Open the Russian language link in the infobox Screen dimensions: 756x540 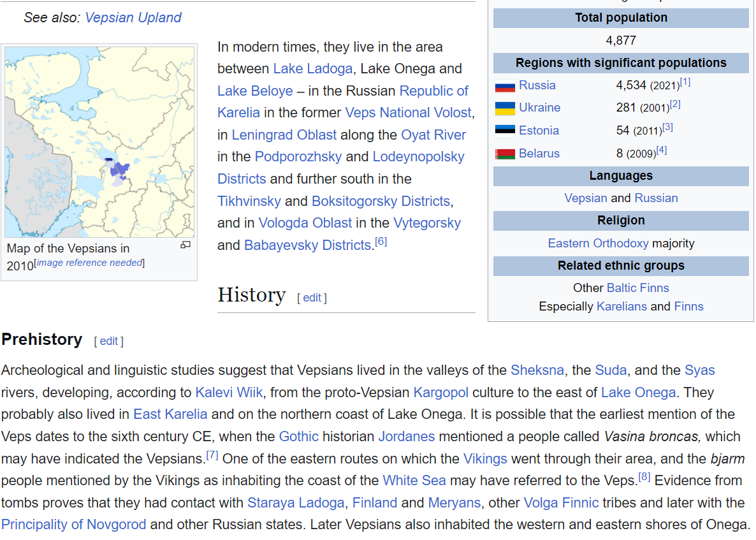pos(656,198)
